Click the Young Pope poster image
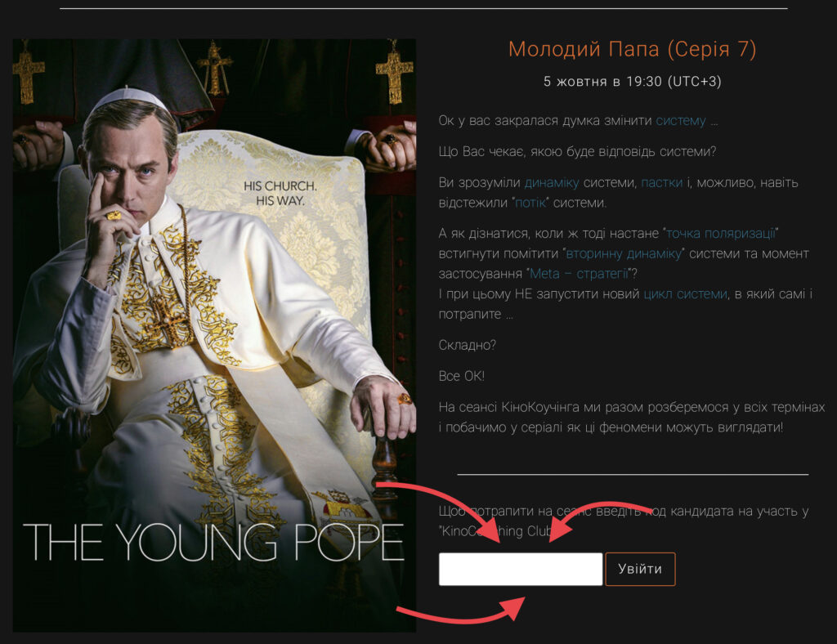Screen dimensions: 837x644 (x=214, y=335)
